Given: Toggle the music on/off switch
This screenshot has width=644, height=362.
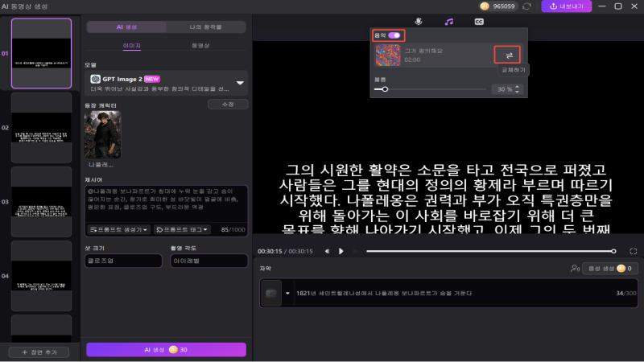Looking at the screenshot, I should coord(394,35).
